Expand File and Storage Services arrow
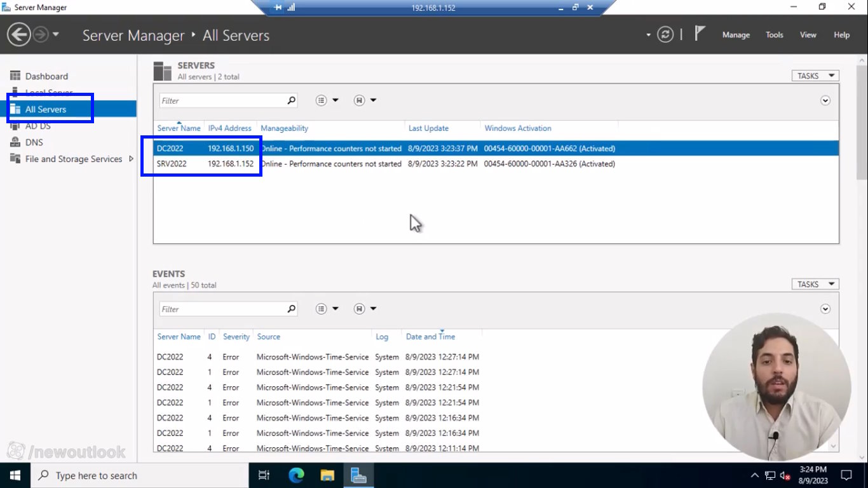The height and width of the screenshot is (488, 868). (132, 159)
